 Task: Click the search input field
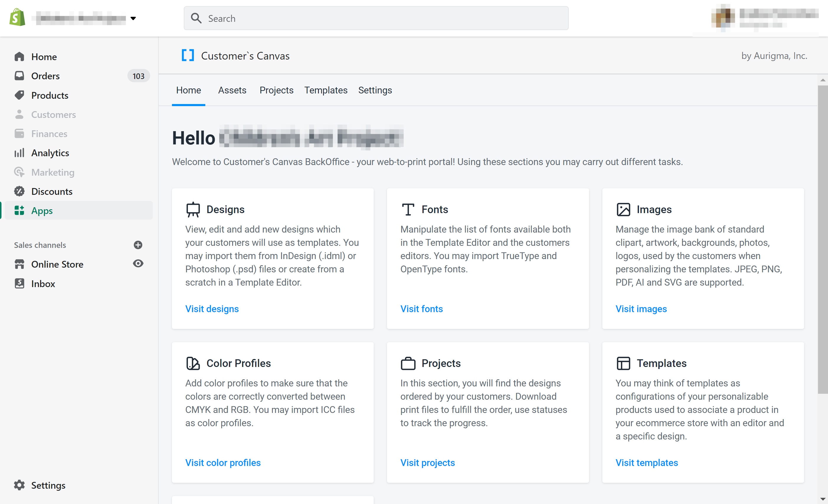coord(376,18)
